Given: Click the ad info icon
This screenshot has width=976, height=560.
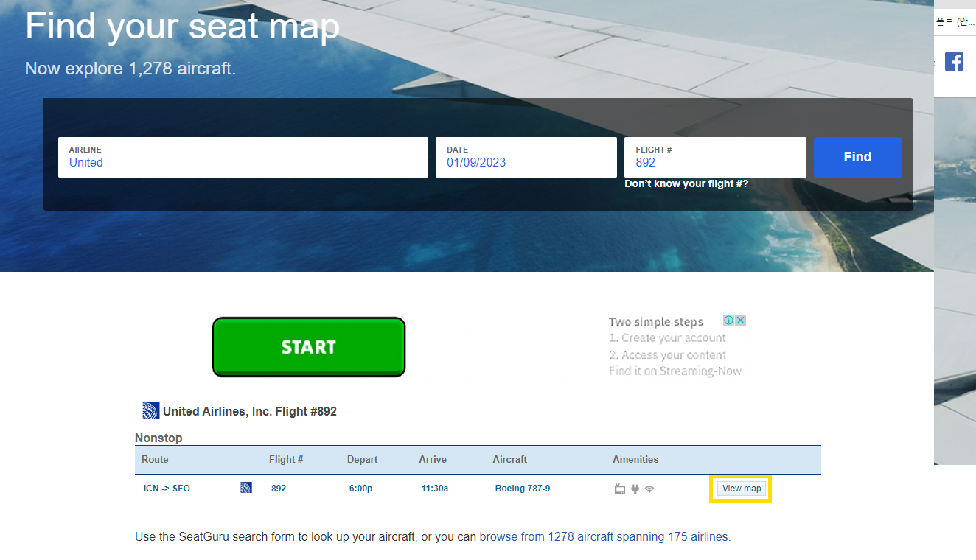Looking at the screenshot, I should point(728,321).
